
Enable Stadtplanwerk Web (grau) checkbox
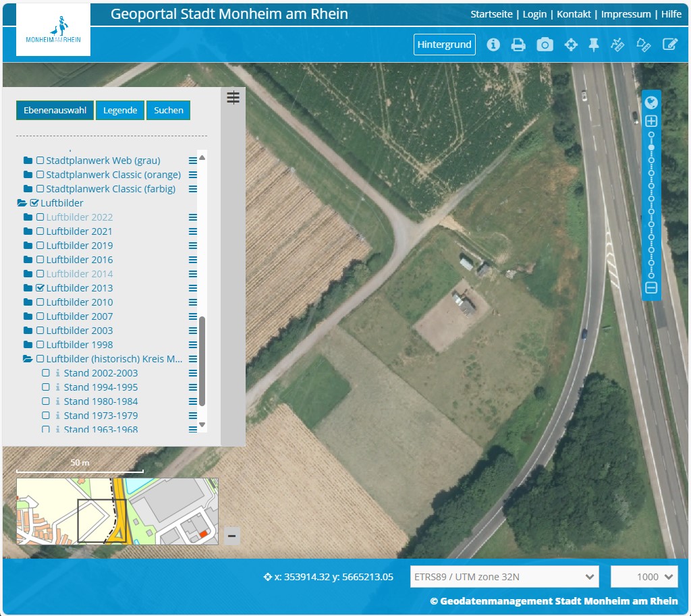(40, 161)
